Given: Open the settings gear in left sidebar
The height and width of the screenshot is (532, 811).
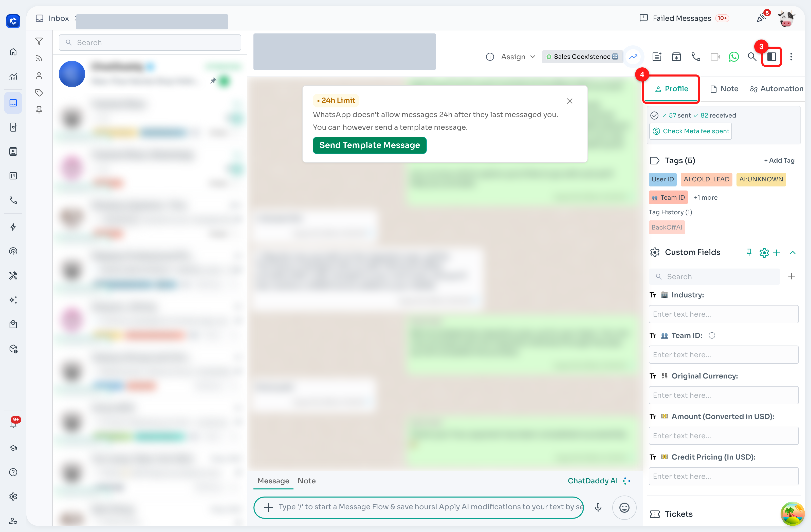Looking at the screenshot, I should tap(13, 497).
